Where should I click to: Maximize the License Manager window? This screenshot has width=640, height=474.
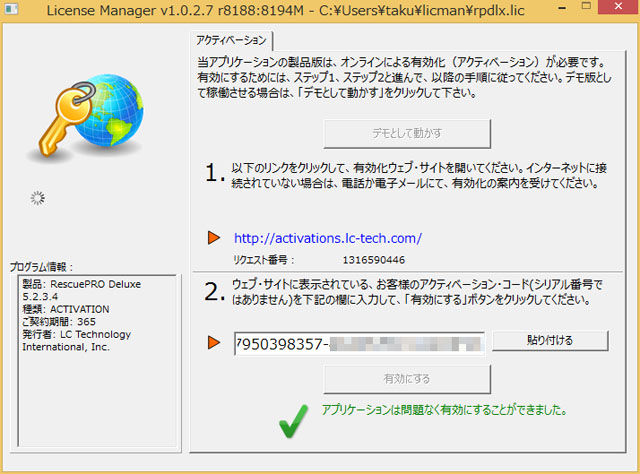(x=586, y=6)
